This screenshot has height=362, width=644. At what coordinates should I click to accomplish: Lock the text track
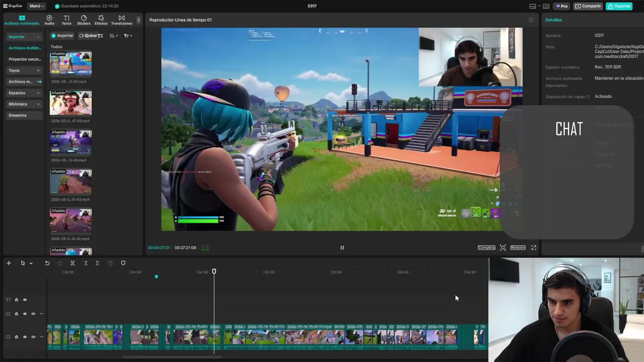pos(16,300)
